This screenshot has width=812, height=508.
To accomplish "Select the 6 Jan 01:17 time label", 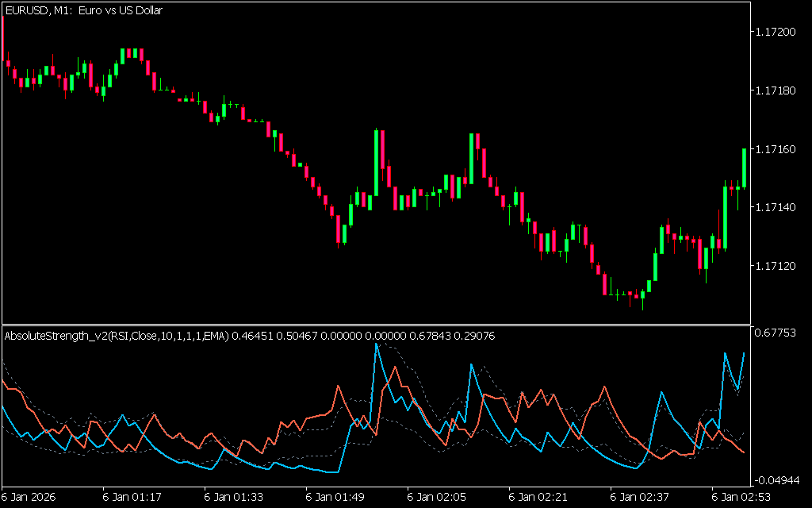I will [x=132, y=497].
